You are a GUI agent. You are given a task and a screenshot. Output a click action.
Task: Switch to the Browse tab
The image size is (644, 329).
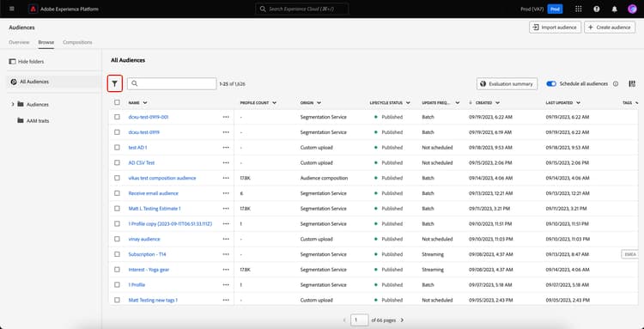point(46,42)
